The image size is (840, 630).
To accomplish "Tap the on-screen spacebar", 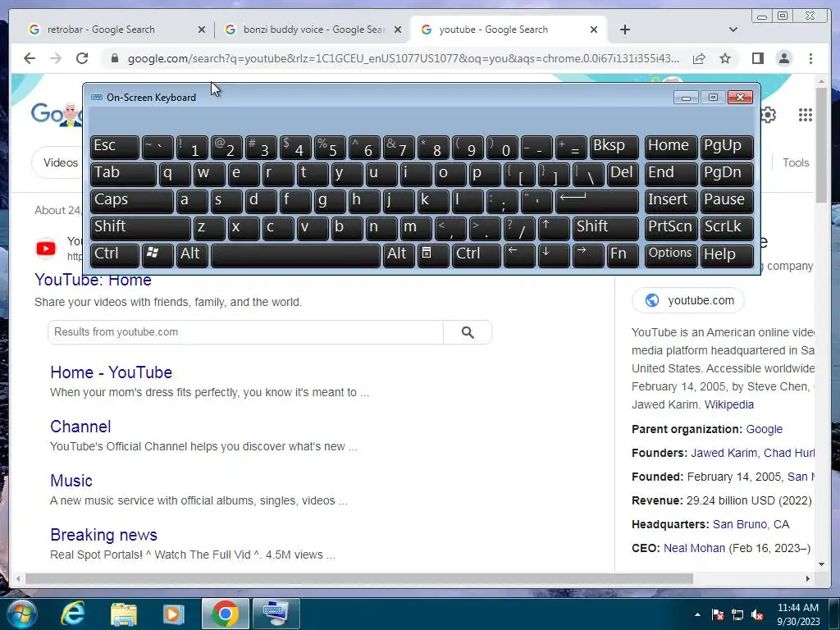I will click(x=295, y=255).
